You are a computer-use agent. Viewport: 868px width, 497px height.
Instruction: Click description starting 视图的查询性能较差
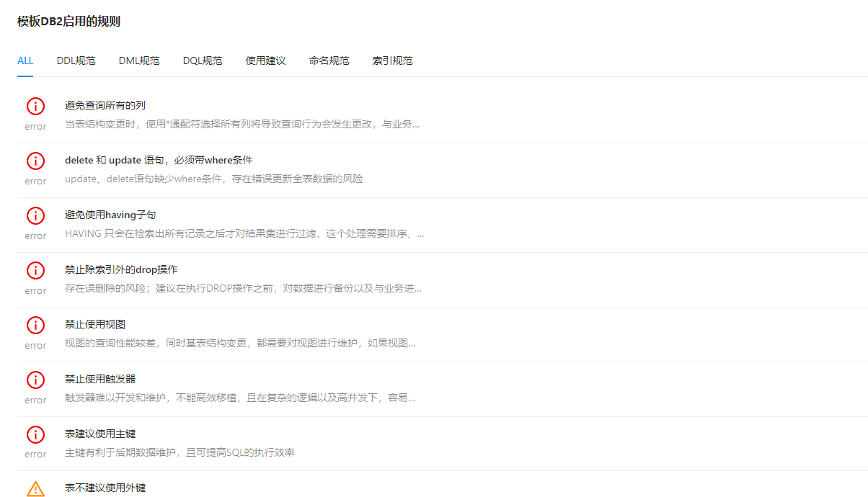pos(240,343)
